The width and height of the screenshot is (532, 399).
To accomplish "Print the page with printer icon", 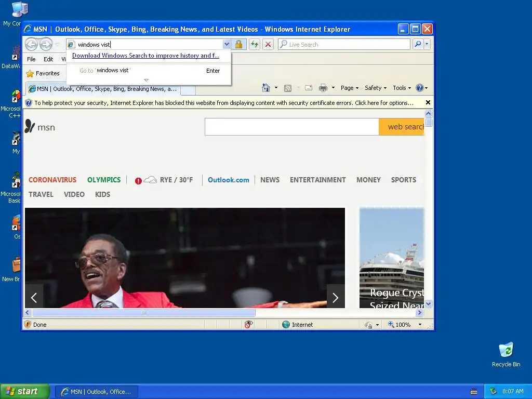I will point(323,88).
